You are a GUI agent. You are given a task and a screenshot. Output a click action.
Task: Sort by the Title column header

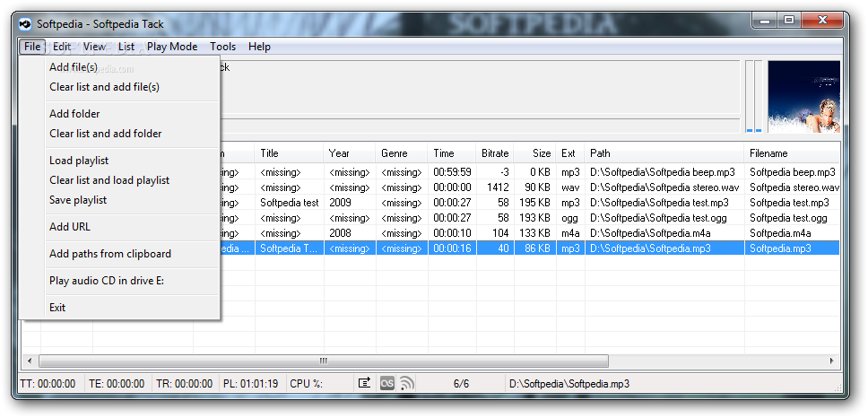tap(289, 153)
